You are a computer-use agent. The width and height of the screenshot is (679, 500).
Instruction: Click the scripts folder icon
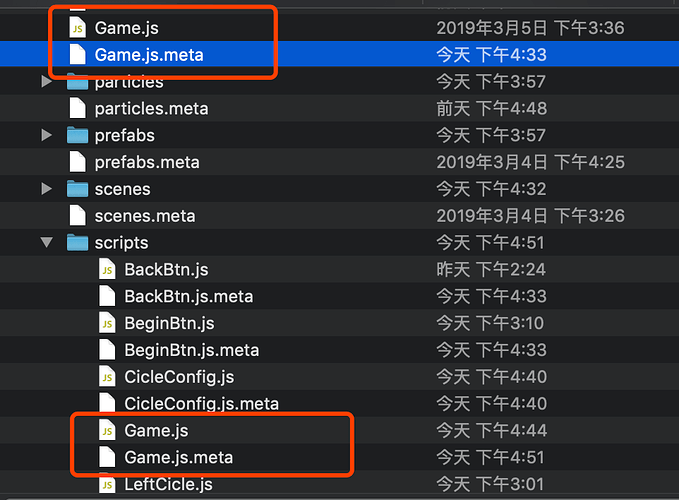tap(77, 243)
